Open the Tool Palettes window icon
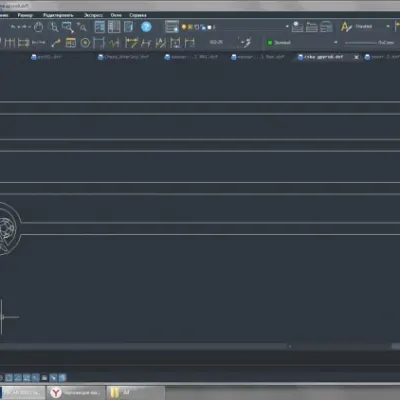The image size is (400, 400). click(114, 27)
